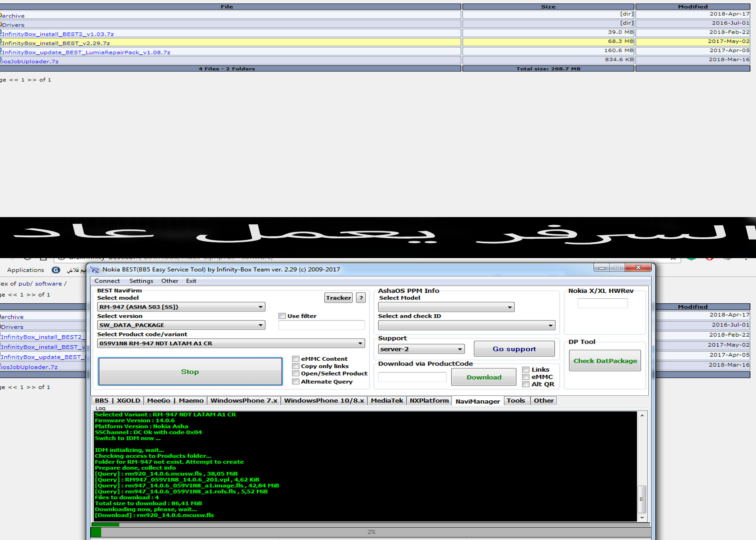The height and width of the screenshot is (540, 756).
Task: Open the 'software' breadcrumb link
Action: 49,284
